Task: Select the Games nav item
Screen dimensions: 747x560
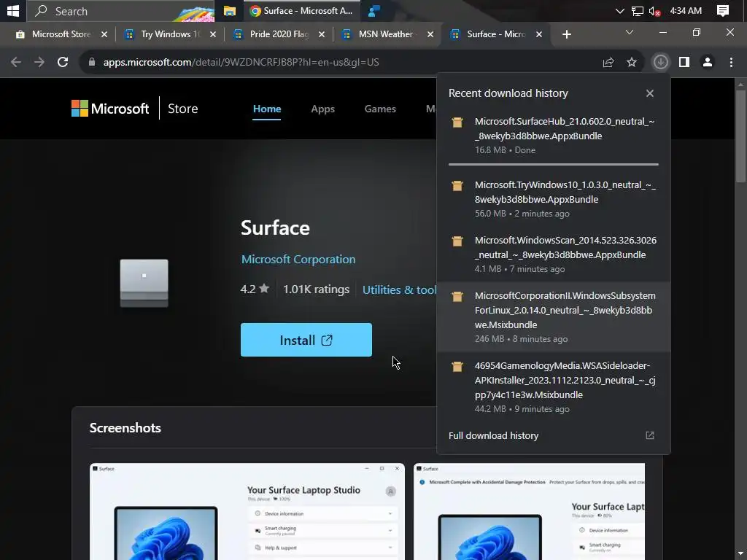Action: point(379,109)
